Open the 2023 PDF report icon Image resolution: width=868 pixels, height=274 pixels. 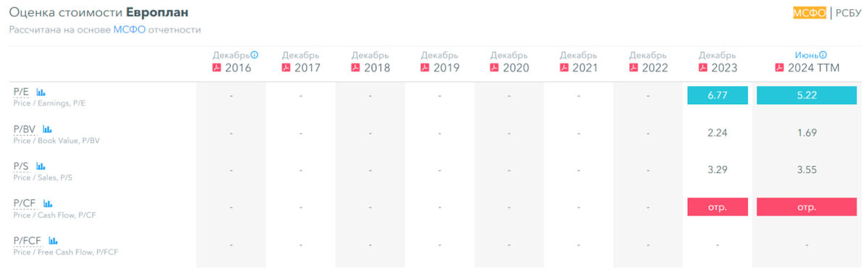703,68
